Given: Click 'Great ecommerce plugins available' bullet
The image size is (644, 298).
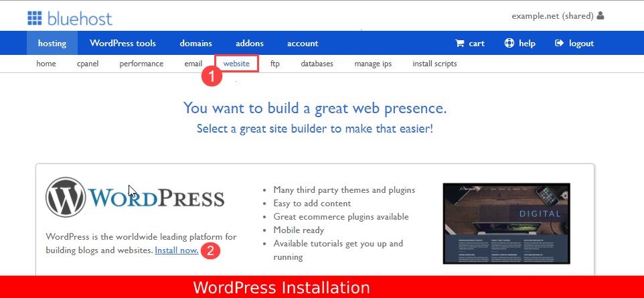Looking at the screenshot, I should click(x=341, y=216).
